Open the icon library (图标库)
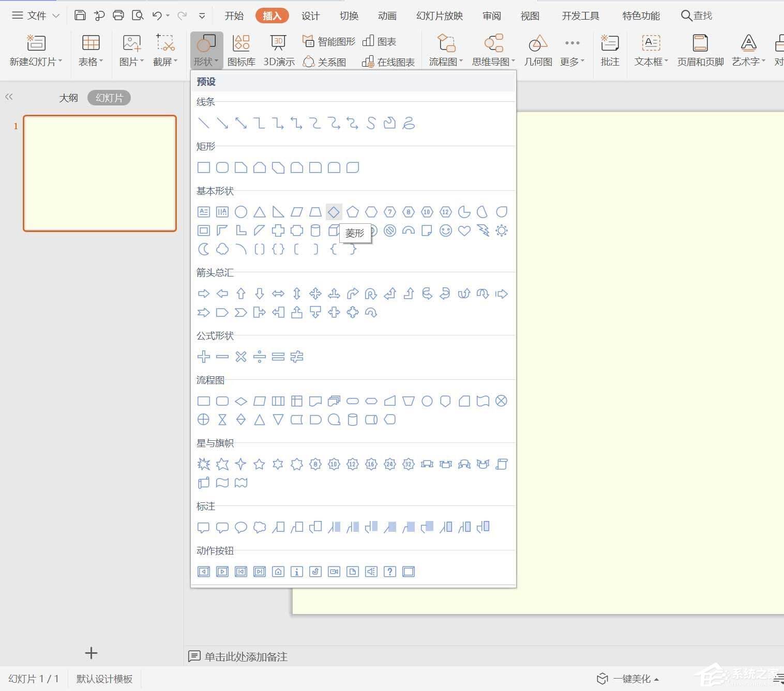Viewport: 784px width, 691px height. pyautogui.click(x=242, y=50)
